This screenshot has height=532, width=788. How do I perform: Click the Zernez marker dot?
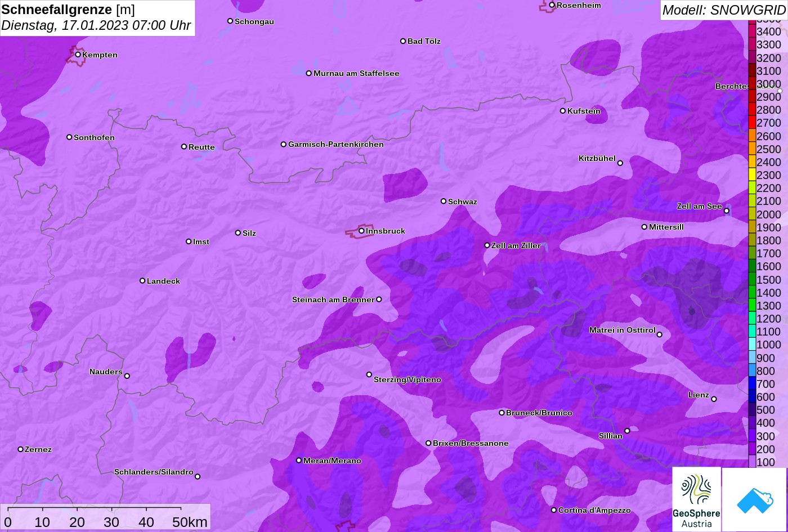[x=21, y=449]
